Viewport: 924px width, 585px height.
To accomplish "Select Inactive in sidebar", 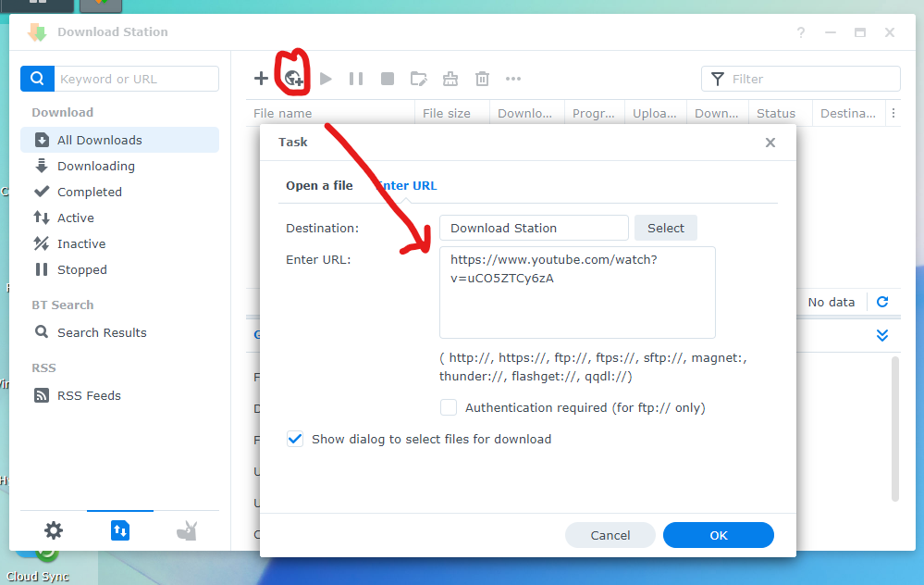I will click(x=119, y=243).
